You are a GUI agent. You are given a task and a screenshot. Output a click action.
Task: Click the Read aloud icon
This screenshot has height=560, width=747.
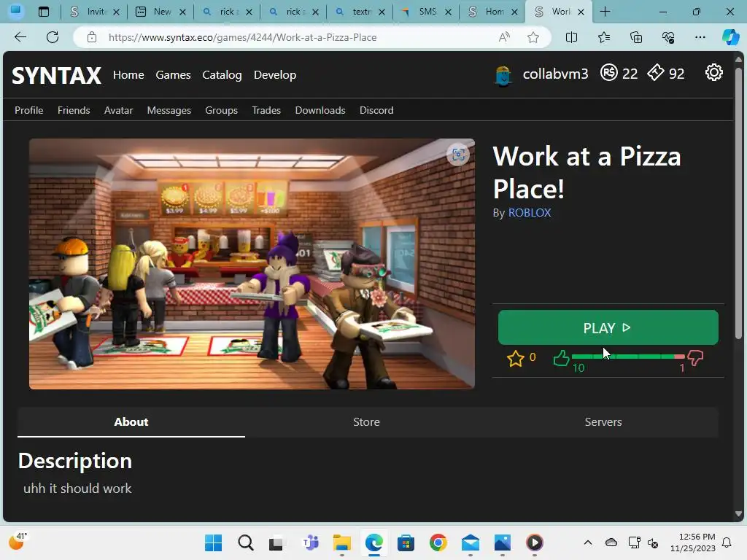pos(504,37)
